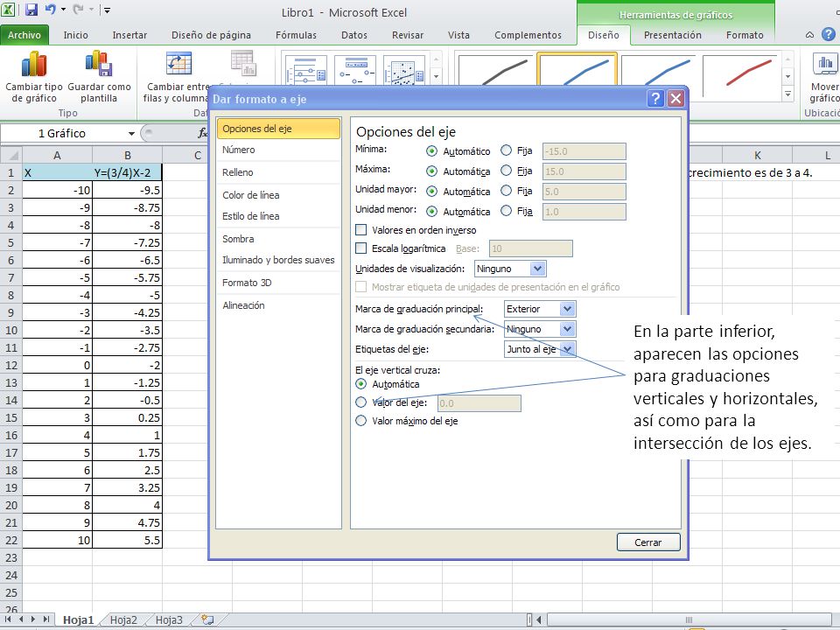Viewport: 840px width, 630px height.
Task: Open Customize Quick Access Toolbar dropdown
Action: (x=107, y=10)
